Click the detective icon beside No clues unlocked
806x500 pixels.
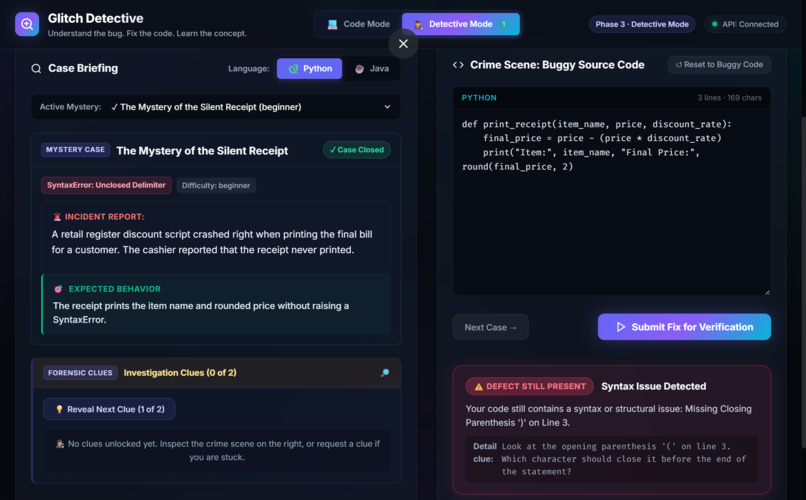60,443
